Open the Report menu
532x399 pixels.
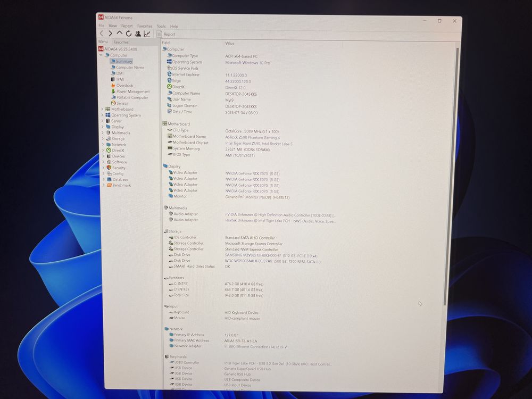pos(127,26)
